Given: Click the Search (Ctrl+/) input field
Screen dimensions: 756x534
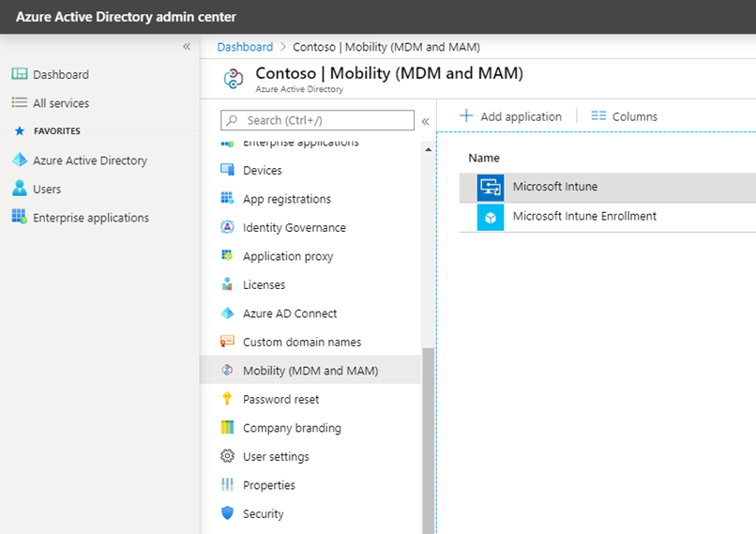Looking at the screenshot, I should point(317,120).
